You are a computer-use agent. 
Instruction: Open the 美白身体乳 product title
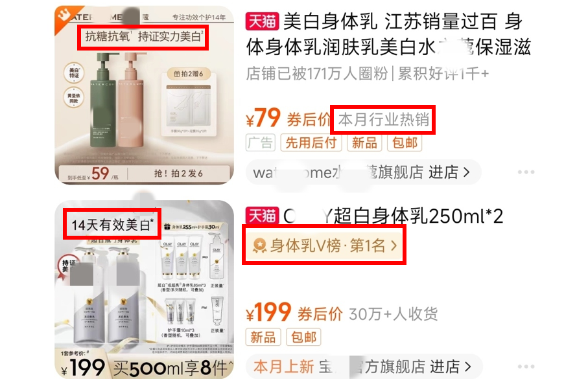coord(388,34)
